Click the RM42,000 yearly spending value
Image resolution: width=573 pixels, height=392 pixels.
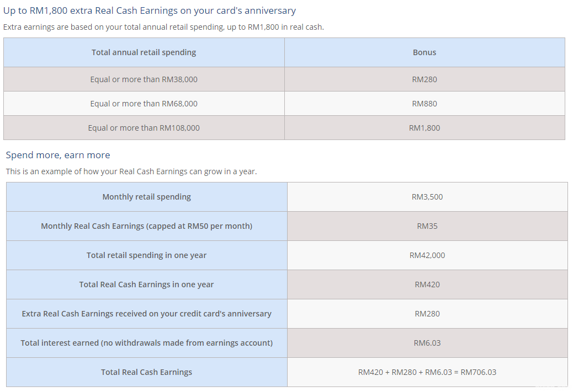tap(427, 255)
